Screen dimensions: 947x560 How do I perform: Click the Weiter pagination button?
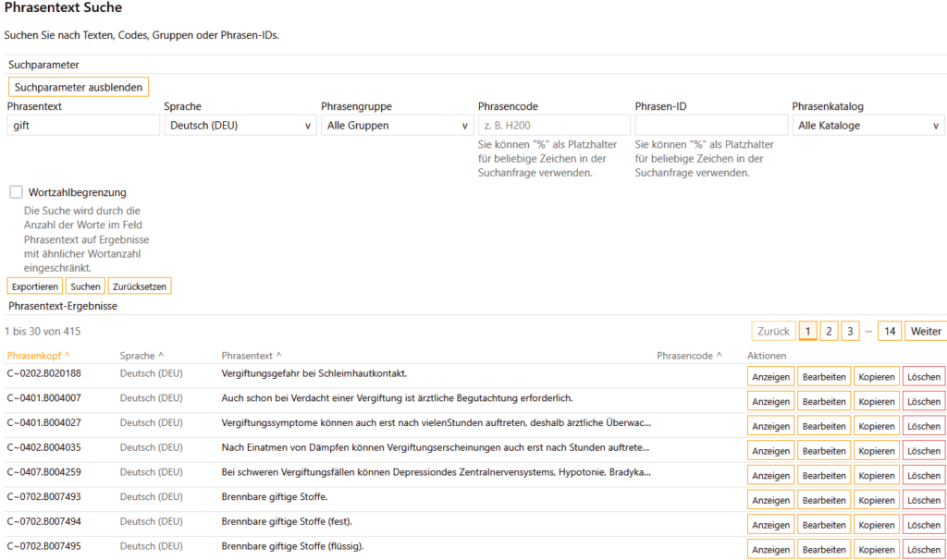(926, 332)
